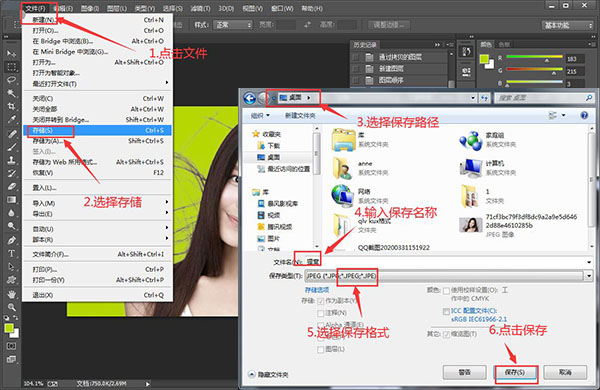The width and height of the screenshot is (600, 390).
Task: Toggle 缩览图(T) checkbox
Action: tap(446, 335)
